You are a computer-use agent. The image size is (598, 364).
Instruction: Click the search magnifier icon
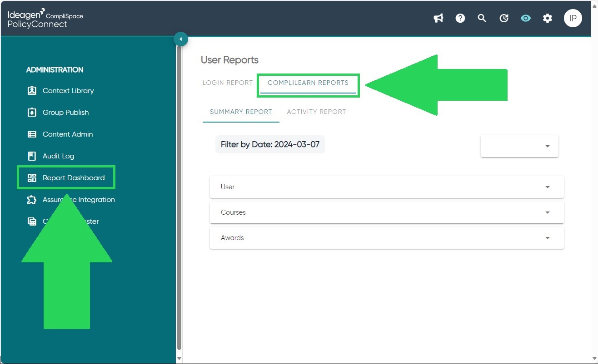[482, 18]
